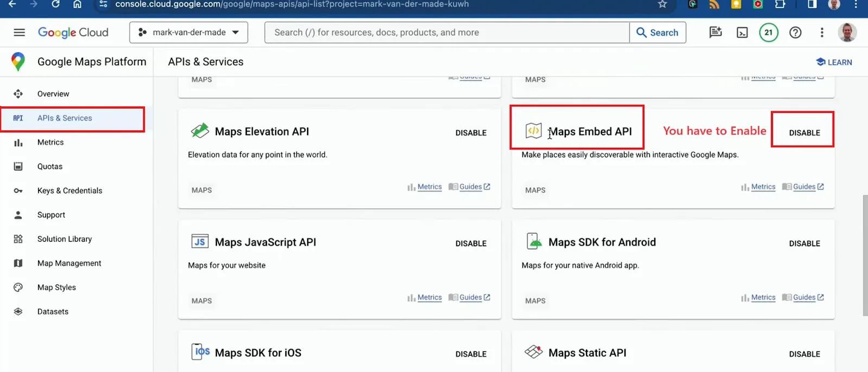This screenshot has width=868, height=372.
Task: Click the Maps Static API icon
Action: 534,352
